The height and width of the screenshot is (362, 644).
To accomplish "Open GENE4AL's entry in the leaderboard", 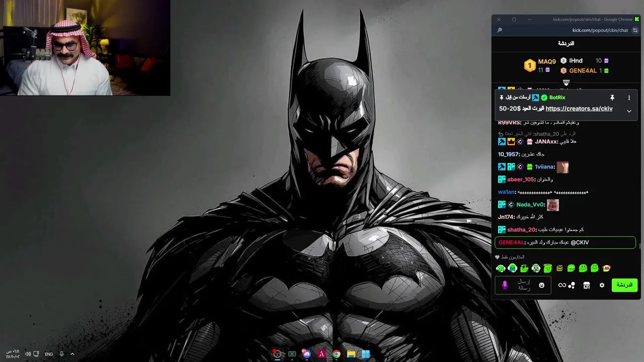I will pos(583,71).
